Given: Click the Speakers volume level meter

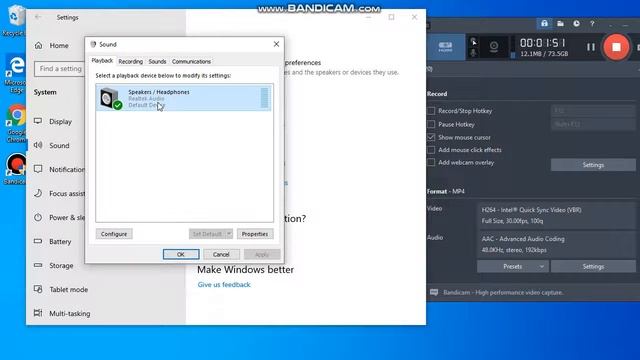Looking at the screenshot, I should [x=264, y=98].
